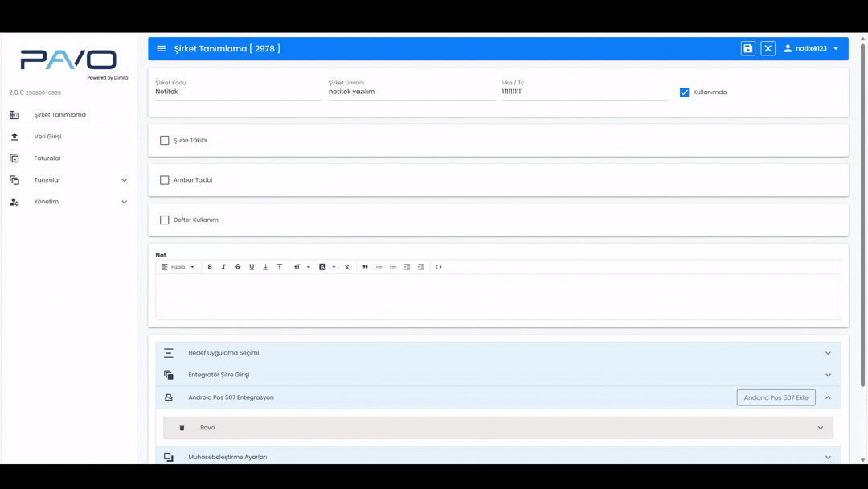Screen dimensions: 868x489
Task: Open Veri Girişi in the sidebar
Action: point(47,137)
